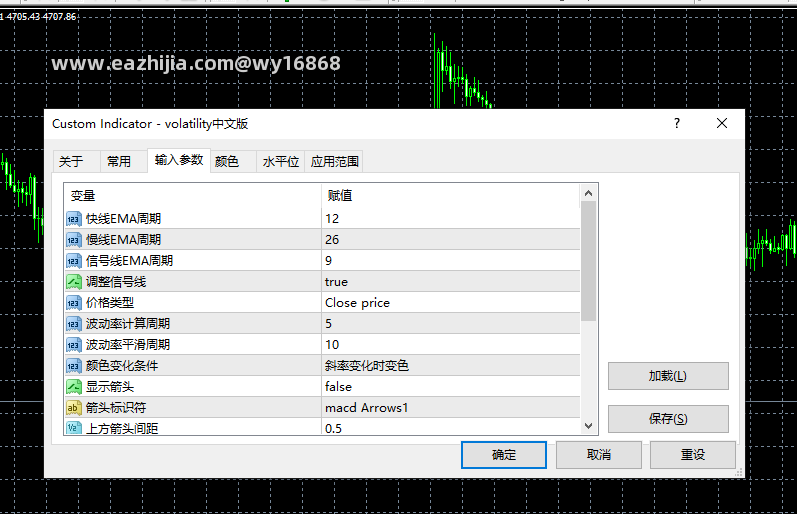This screenshot has width=797, height=514.
Task: Click the integer icon beside 慢线EMA周期
Action: (x=74, y=240)
